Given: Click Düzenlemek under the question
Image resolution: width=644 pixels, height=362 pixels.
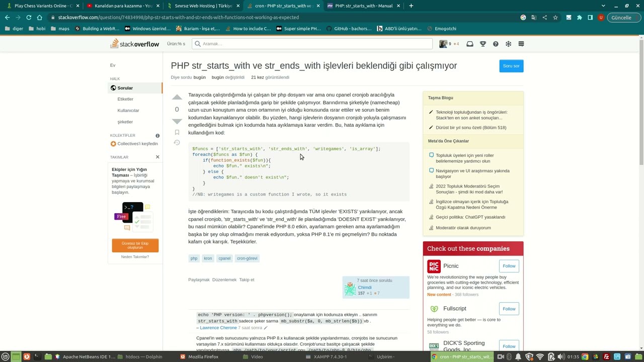Looking at the screenshot, I should 224,280.
